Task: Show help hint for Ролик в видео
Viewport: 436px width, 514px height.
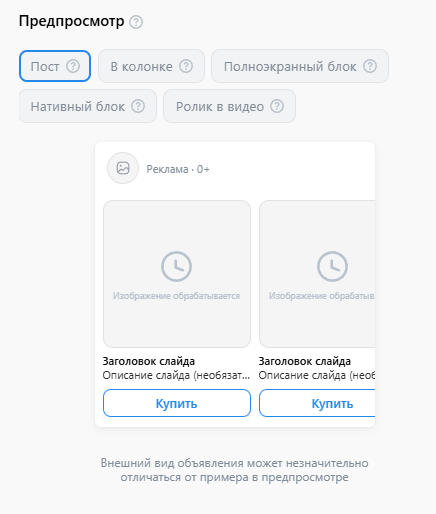Action: pos(277,106)
